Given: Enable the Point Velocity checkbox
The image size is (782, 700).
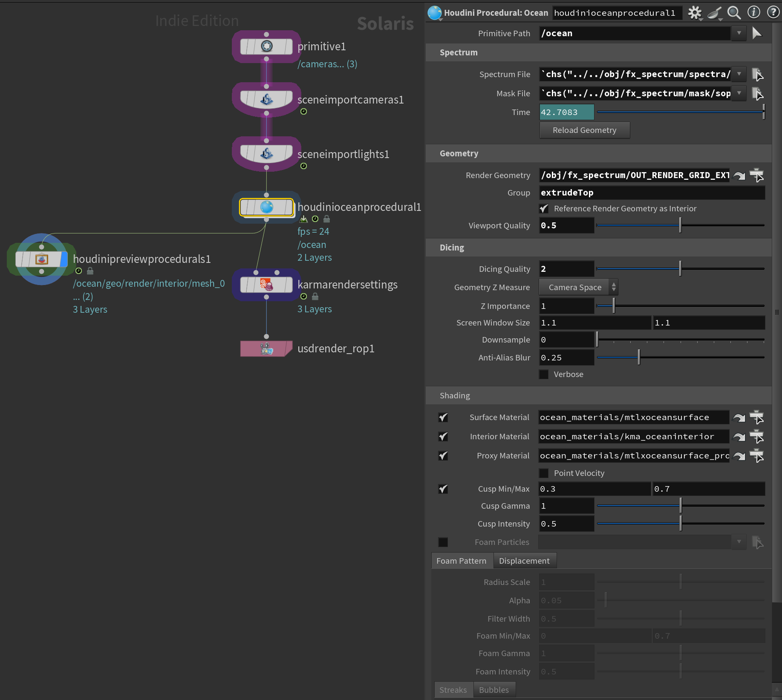Looking at the screenshot, I should click(544, 473).
